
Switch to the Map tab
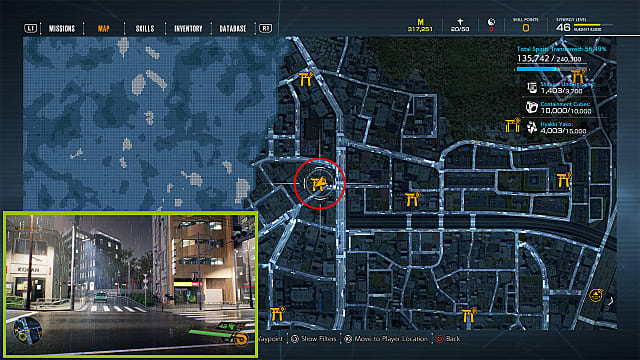(x=104, y=29)
